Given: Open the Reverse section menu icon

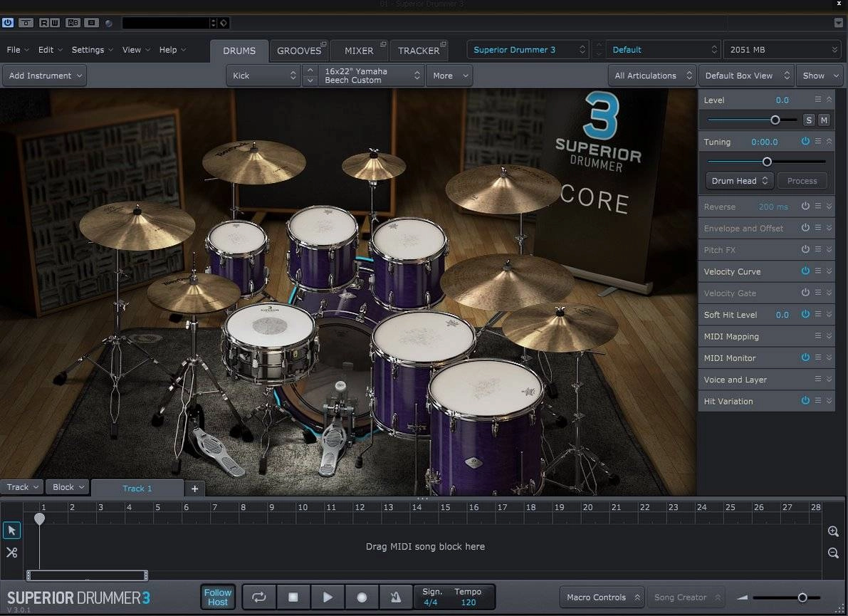Looking at the screenshot, I should click(817, 206).
